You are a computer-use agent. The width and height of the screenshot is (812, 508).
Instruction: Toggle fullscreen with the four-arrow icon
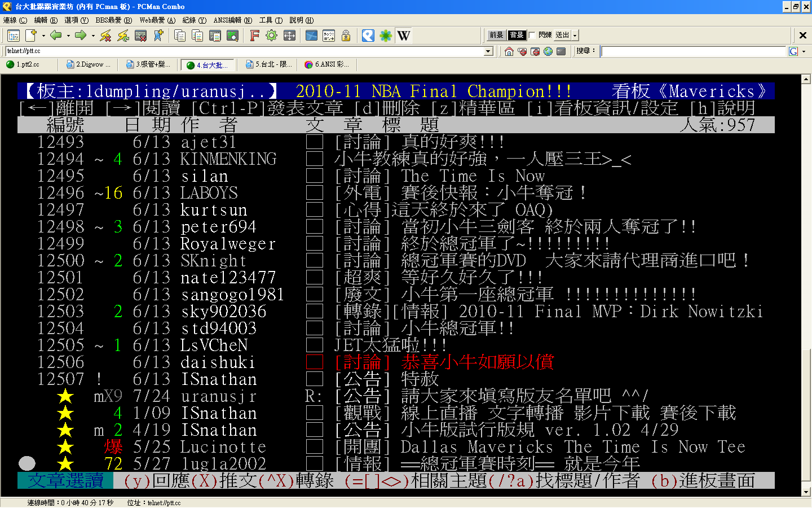pyautogui.click(x=289, y=36)
